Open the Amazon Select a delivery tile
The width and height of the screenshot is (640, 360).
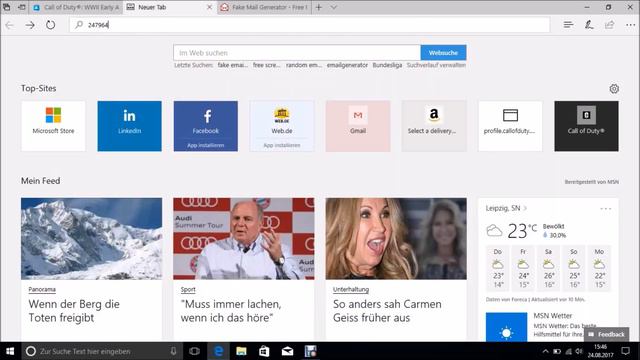click(434, 126)
